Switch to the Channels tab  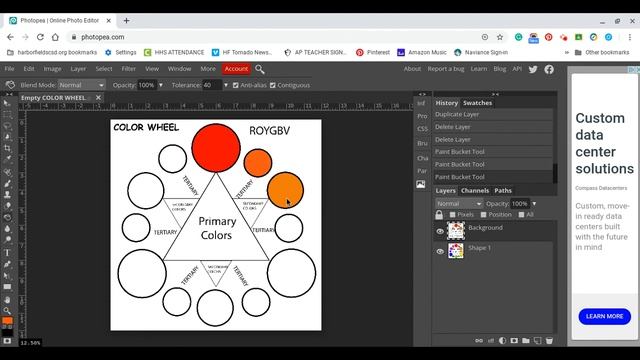tap(475, 191)
